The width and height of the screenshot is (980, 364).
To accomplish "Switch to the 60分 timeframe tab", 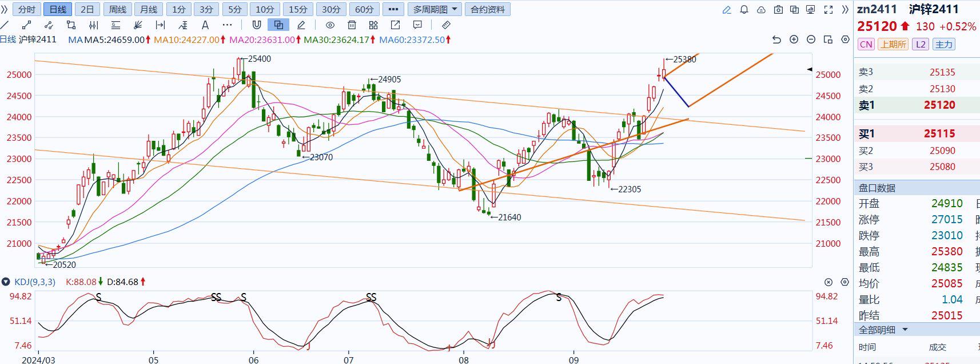I will pos(364,10).
